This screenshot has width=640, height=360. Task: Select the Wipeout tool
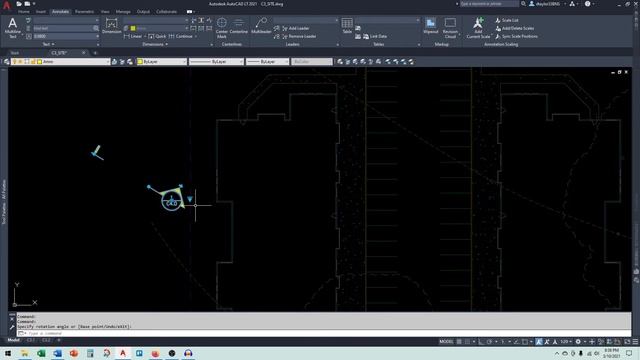pos(431,26)
